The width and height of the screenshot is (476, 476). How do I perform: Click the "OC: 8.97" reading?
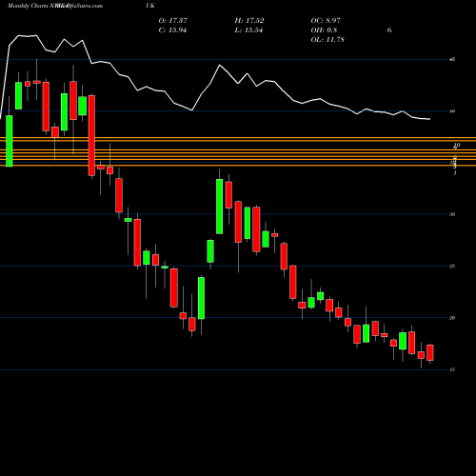point(326,21)
